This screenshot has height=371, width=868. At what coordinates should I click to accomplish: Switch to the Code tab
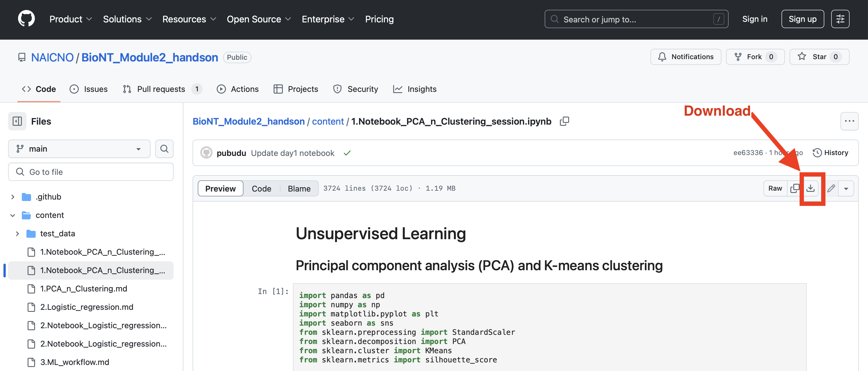coord(39,89)
